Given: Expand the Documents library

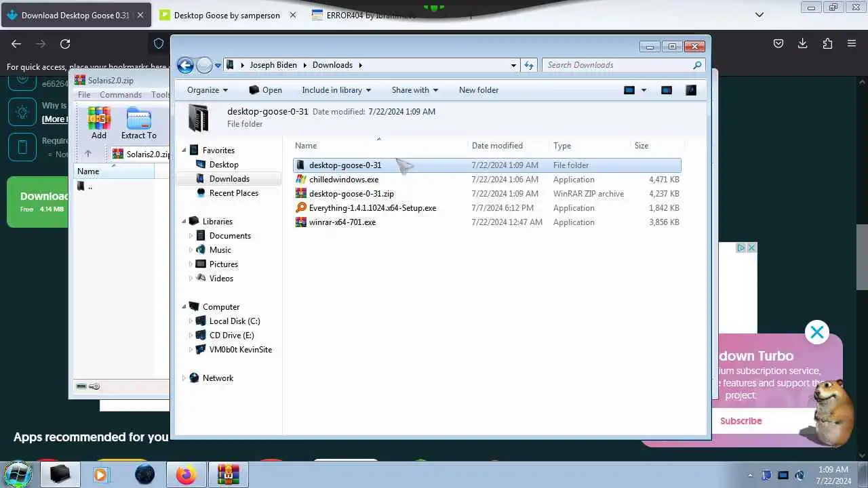Looking at the screenshot, I should point(191,236).
